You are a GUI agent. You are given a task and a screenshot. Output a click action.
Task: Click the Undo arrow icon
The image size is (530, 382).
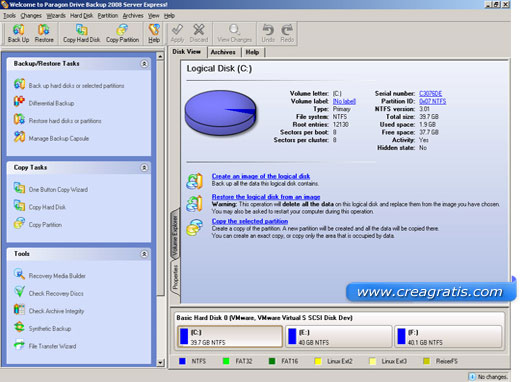268,30
